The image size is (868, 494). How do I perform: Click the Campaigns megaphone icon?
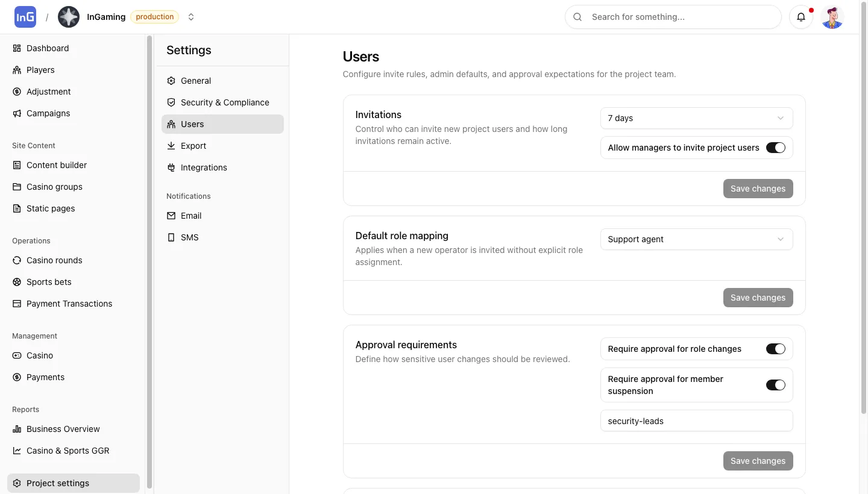pyautogui.click(x=16, y=113)
